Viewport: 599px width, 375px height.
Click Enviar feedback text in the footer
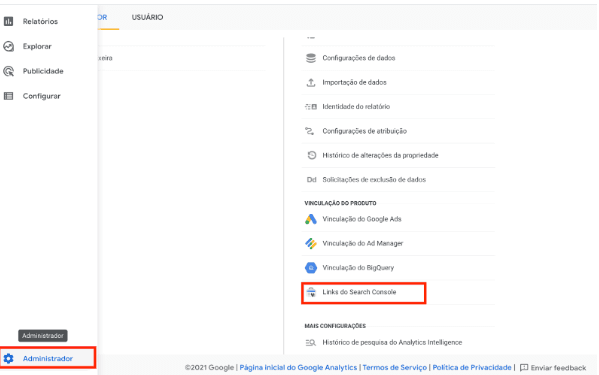(x=558, y=368)
